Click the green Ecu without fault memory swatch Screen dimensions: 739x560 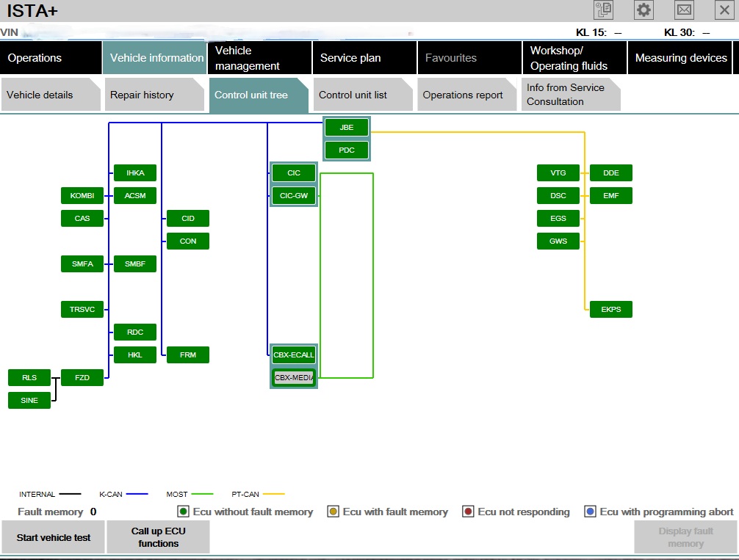coord(183,512)
